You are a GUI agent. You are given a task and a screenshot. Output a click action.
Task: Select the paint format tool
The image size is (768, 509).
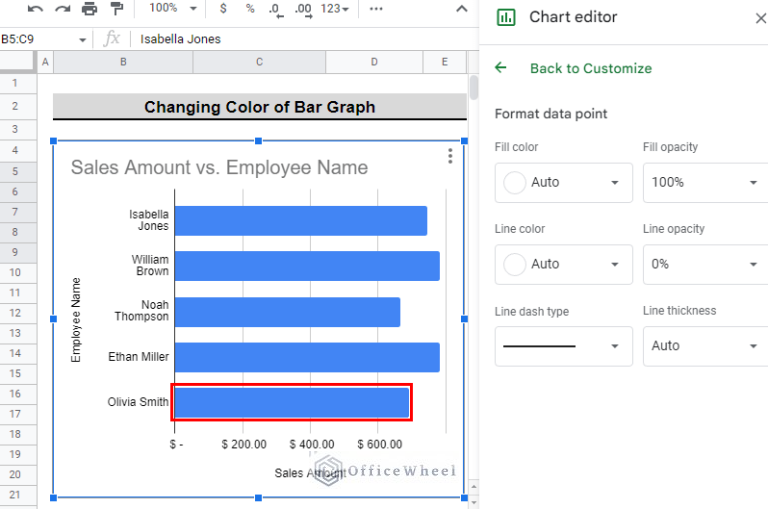116,9
